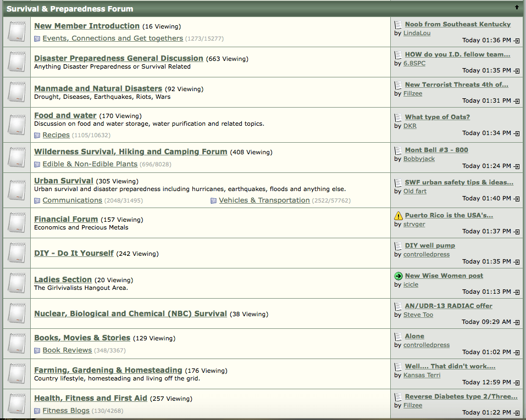This screenshot has height=420, width=526.
Task: Open Vehicles & Transportation subforum link
Action: pos(264,200)
